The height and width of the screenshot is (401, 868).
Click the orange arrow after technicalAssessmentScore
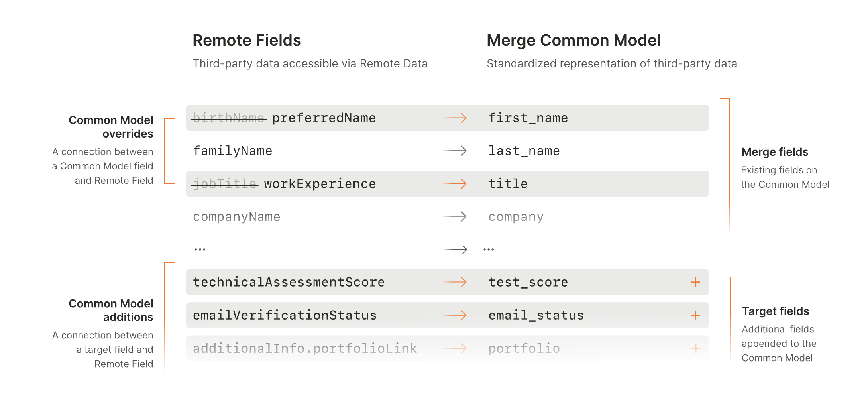[x=455, y=282]
